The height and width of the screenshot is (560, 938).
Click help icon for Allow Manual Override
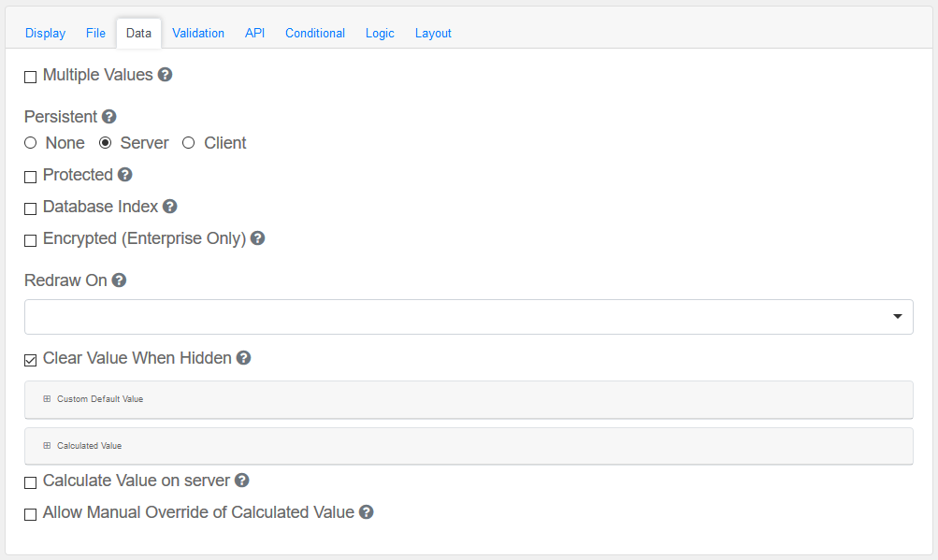[367, 512]
